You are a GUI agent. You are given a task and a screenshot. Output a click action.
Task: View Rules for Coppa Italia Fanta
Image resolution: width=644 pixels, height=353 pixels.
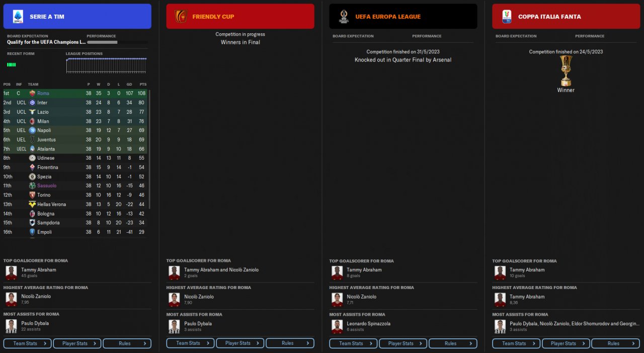[x=616, y=343]
